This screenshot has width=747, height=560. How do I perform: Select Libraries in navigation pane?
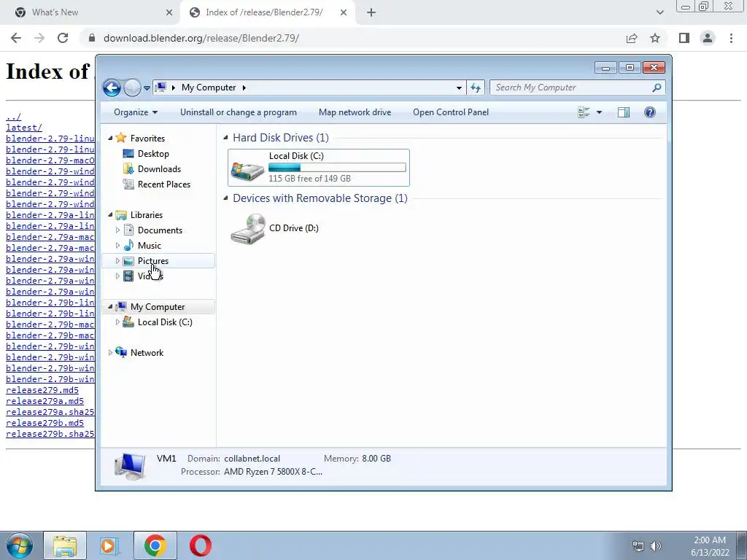click(146, 215)
